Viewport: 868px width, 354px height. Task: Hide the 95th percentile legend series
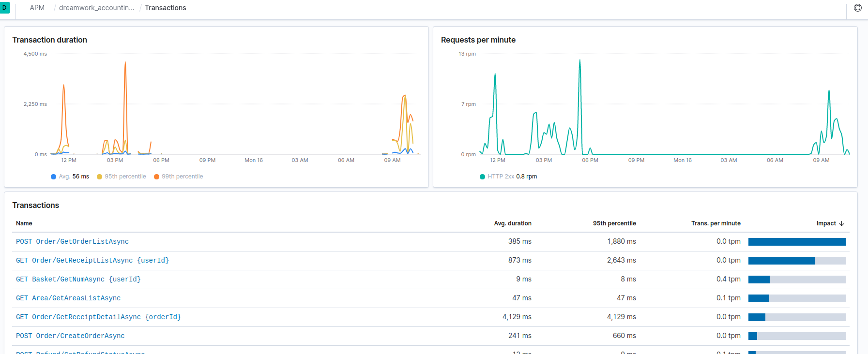pos(122,177)
